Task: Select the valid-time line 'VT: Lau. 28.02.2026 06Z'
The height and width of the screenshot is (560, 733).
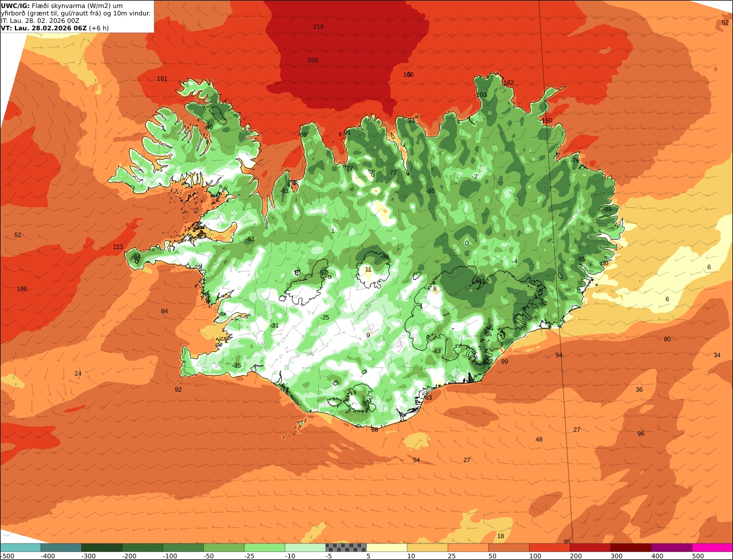Action: pyautogui.click(x=44, y=28)
